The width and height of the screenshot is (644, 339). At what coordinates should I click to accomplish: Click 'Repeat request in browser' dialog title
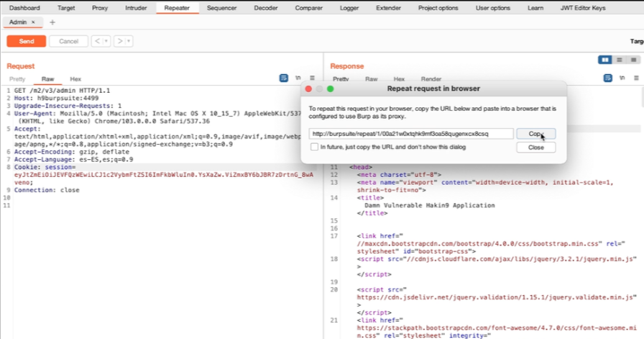click(433, 89)
